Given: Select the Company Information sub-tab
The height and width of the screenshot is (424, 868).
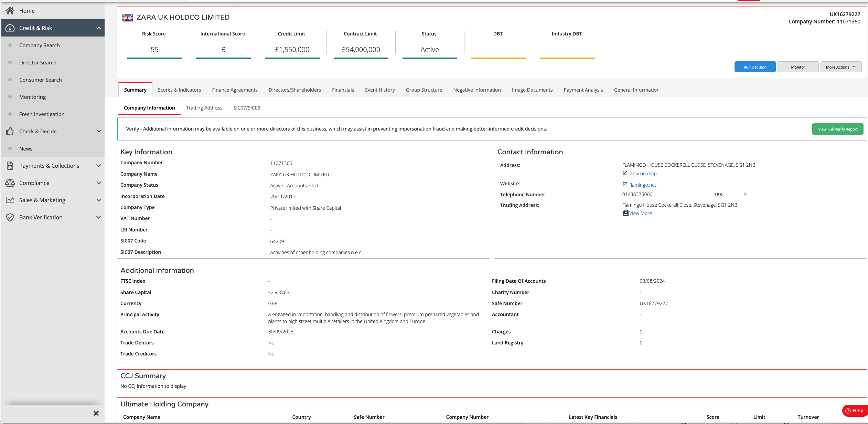Looking at the screenshot, I should [149, 108].
